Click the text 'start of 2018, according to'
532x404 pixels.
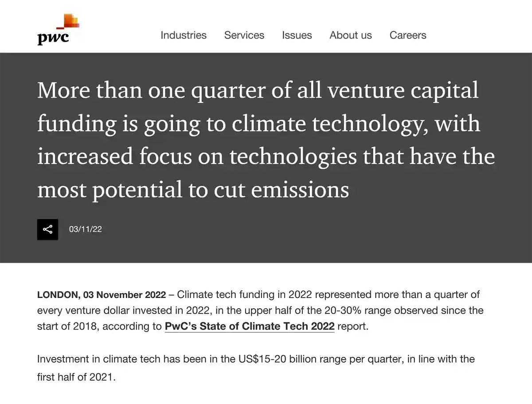(99, 327)
